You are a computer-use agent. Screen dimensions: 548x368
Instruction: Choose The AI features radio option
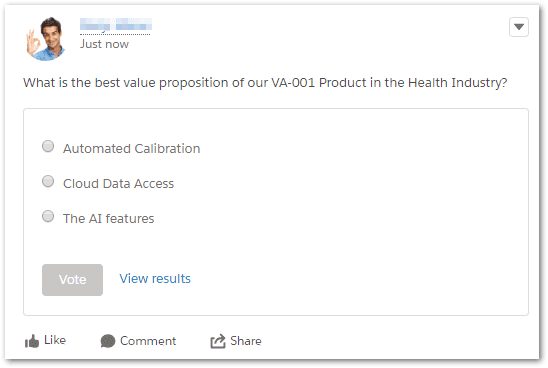tap(48, 216)
